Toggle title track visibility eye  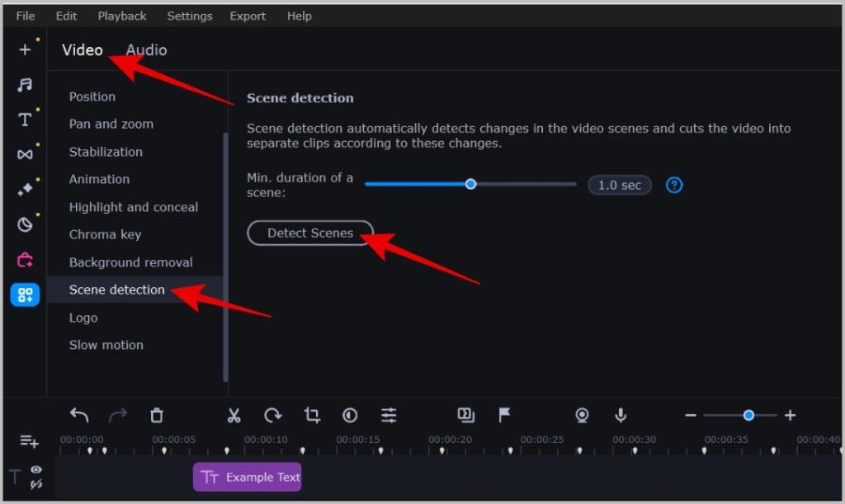pyautogui.click(x=36, y=469)
